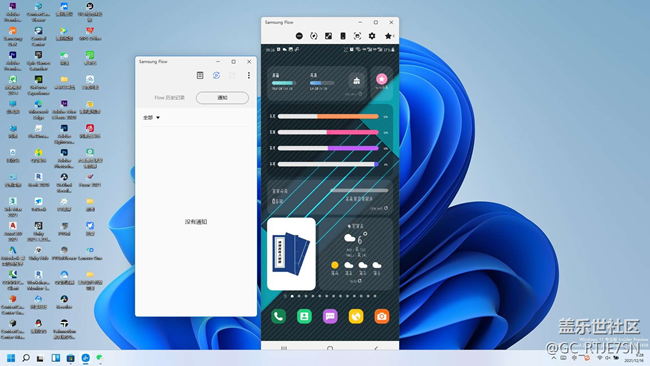
Task: Open the orange Camera app in dock
Action: 382,316
